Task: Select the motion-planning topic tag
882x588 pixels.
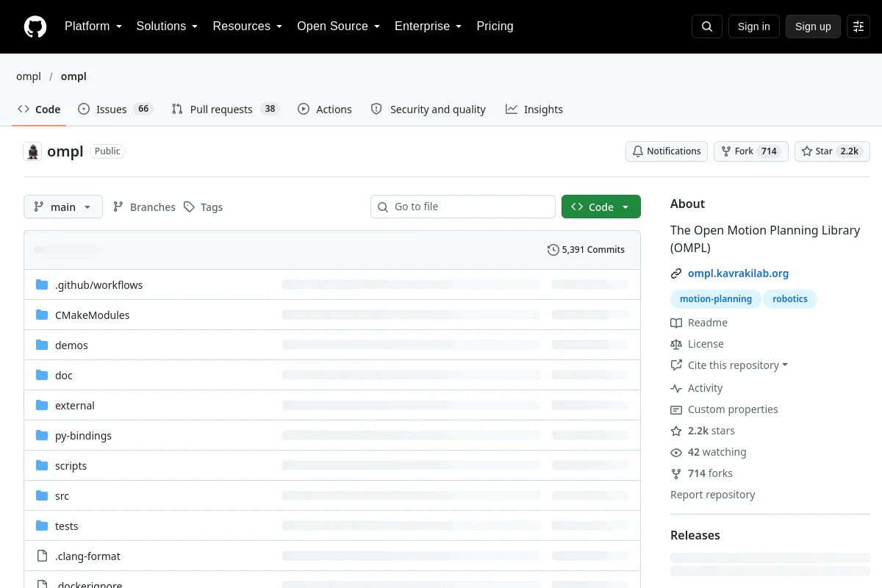Action: [x=716, y=299]
